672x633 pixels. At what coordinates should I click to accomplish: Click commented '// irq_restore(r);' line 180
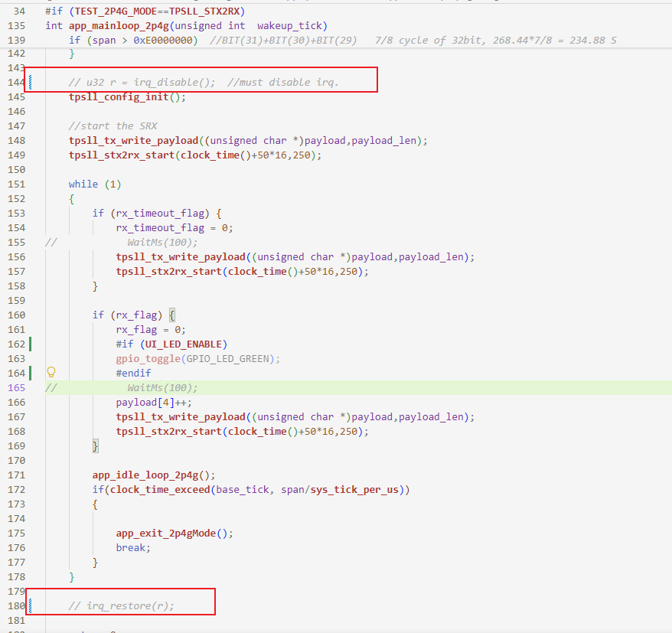point(121,606)
